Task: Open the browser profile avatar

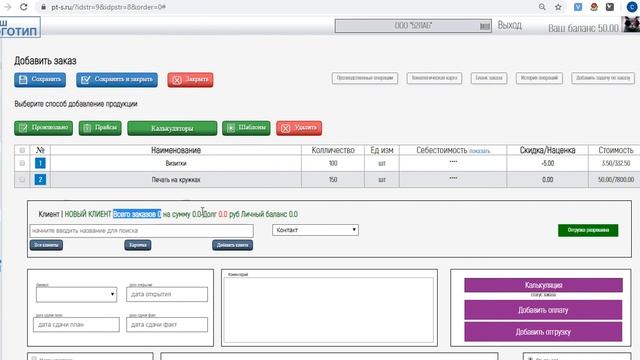Action: [x=631, y=7]
